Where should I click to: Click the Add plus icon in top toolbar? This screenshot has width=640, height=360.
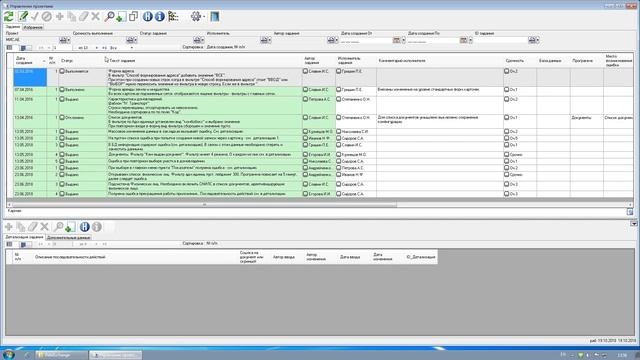[x=60, y=16]
